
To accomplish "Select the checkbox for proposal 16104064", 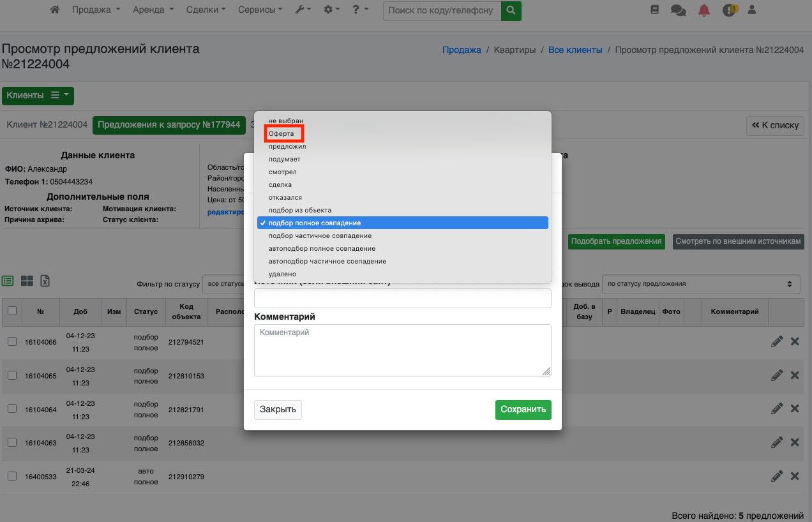I will (x=12, y=409).
